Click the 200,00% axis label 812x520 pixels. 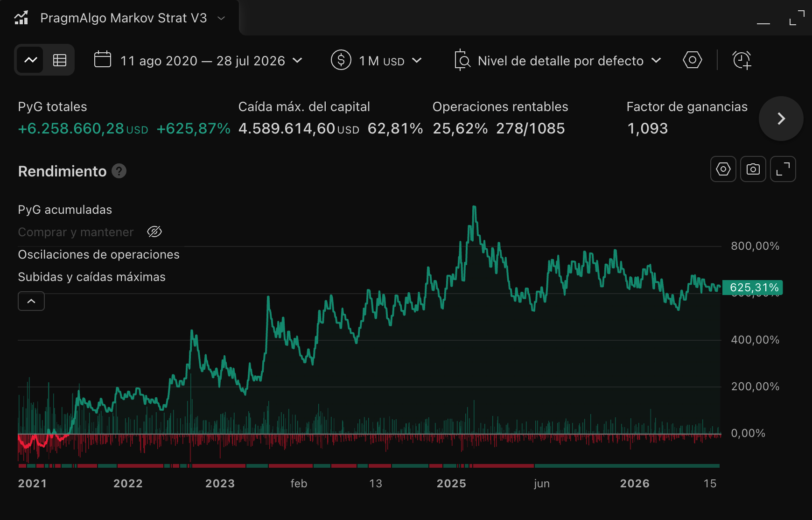click(755, 386)
